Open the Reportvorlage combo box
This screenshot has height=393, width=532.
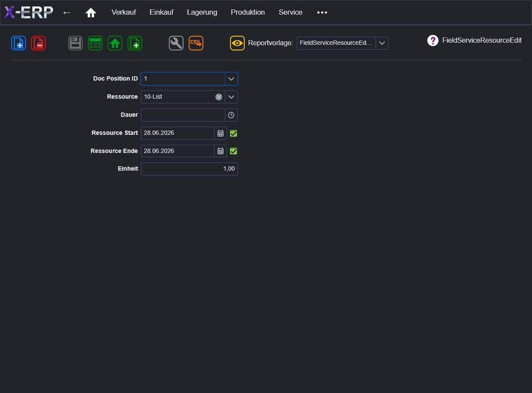click(x=342, y=43)
